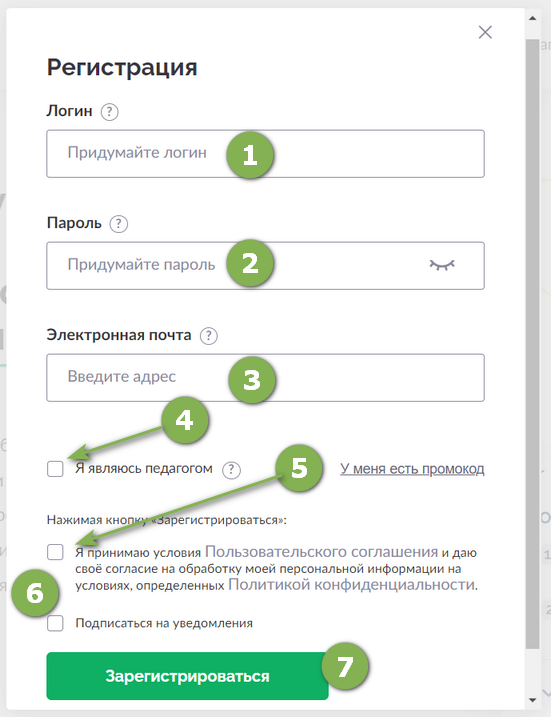
Task: Close the Регистрация dialog with the X
Action: pos(485,32)
